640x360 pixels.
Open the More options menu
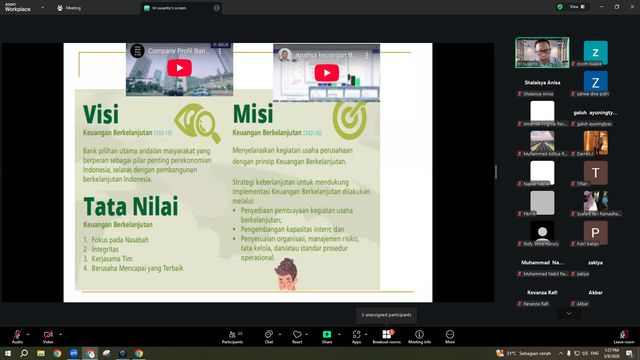point(450,337)
